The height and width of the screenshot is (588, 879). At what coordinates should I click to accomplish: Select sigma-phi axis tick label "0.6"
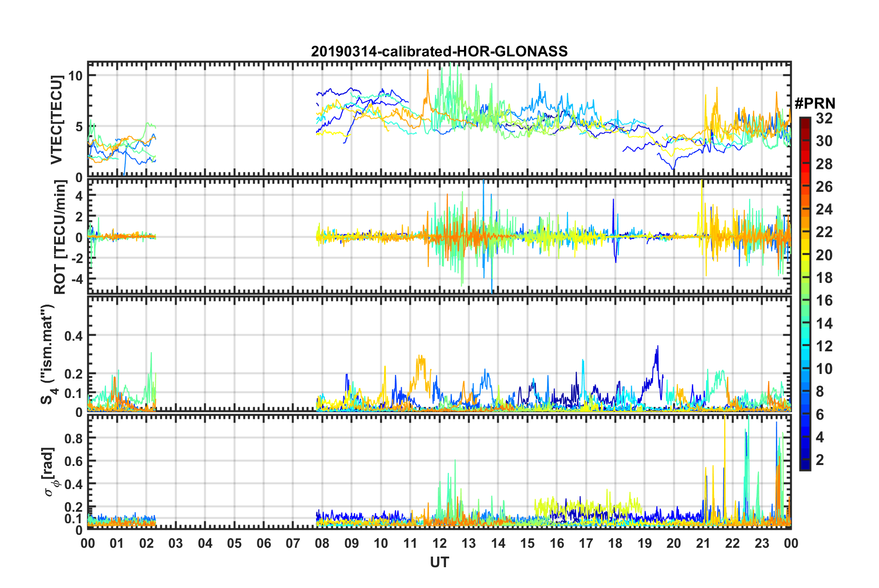pos(73,461)
